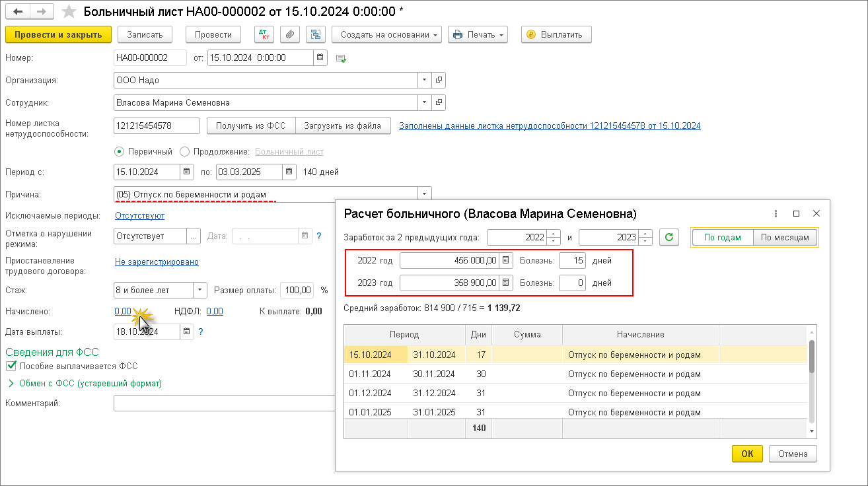Select the row starting 01.01.2025

pyautogui.click(x=575, y=412)
